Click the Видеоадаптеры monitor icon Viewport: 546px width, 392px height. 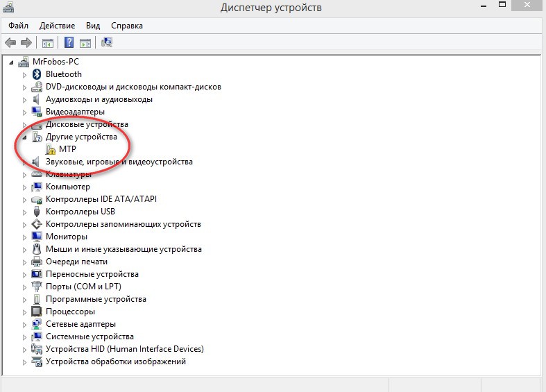point(37,112)
